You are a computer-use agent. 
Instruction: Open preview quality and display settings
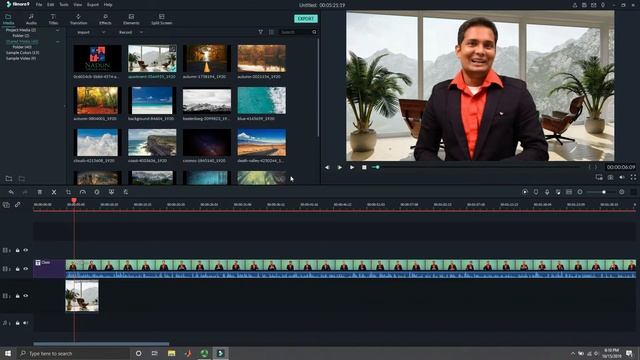599,177
